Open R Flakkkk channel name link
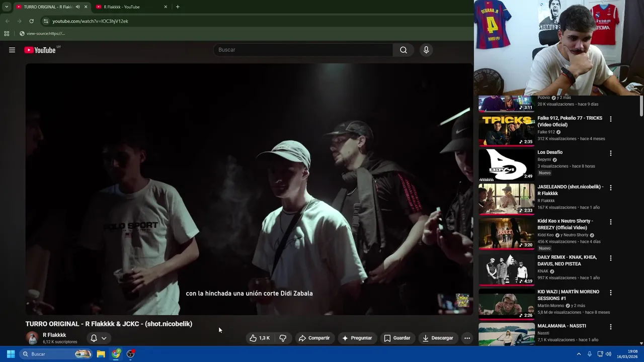The width and height of the screenshot is (644, 362). tap(54, 335)
